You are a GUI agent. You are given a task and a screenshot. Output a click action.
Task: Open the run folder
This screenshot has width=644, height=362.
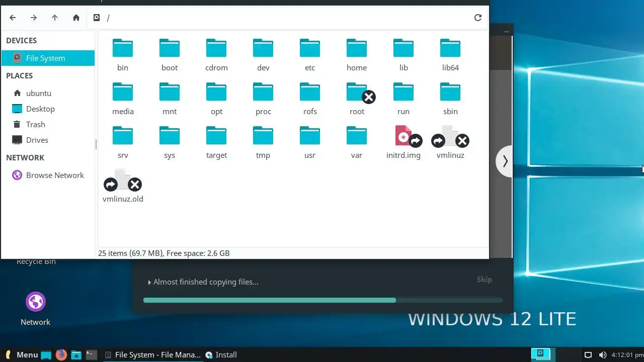click(x=404, y=99)
